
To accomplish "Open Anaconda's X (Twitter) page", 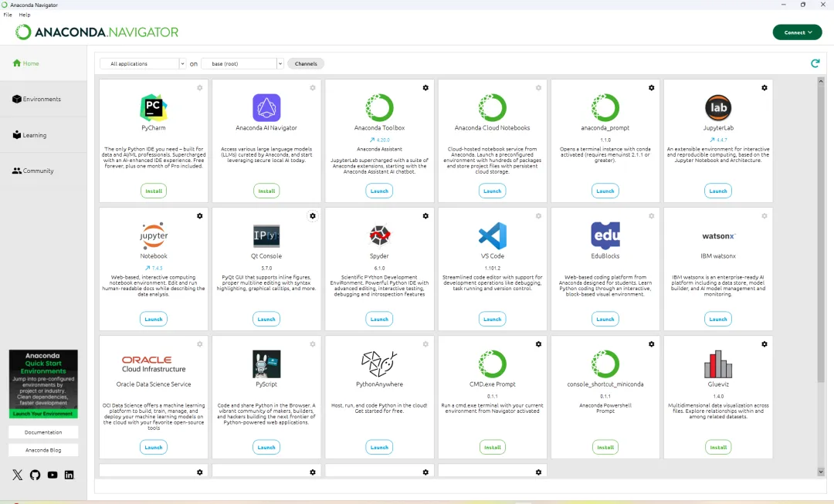I will point(18,475).
